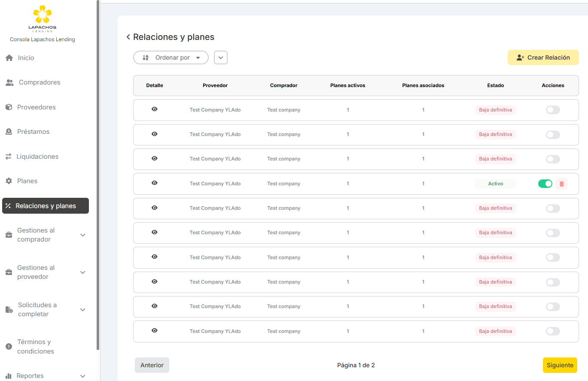This screenshot has height=381, width=588.
Task: Click the Liquidaciones arrows icon
Action: (9, 157)
